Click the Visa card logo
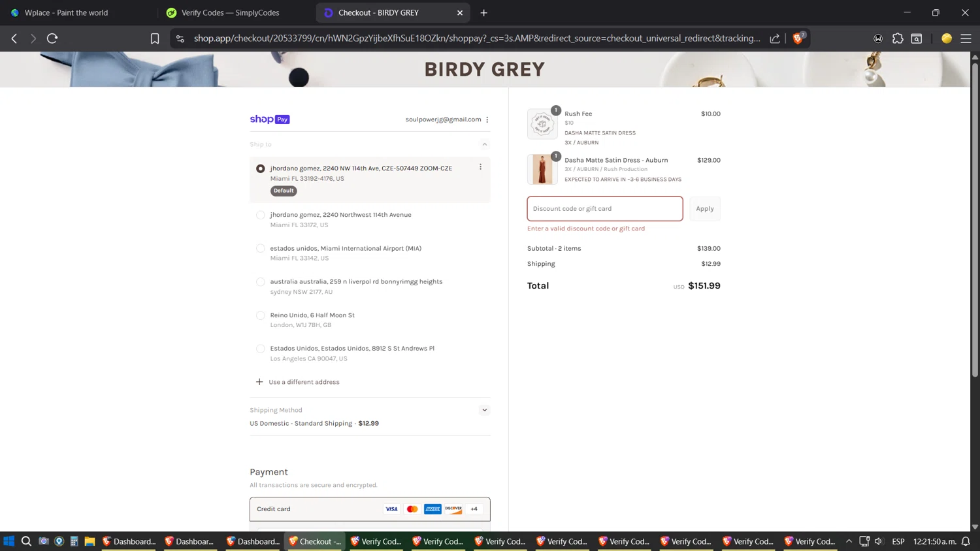980x551 pixels. (391, 509)
